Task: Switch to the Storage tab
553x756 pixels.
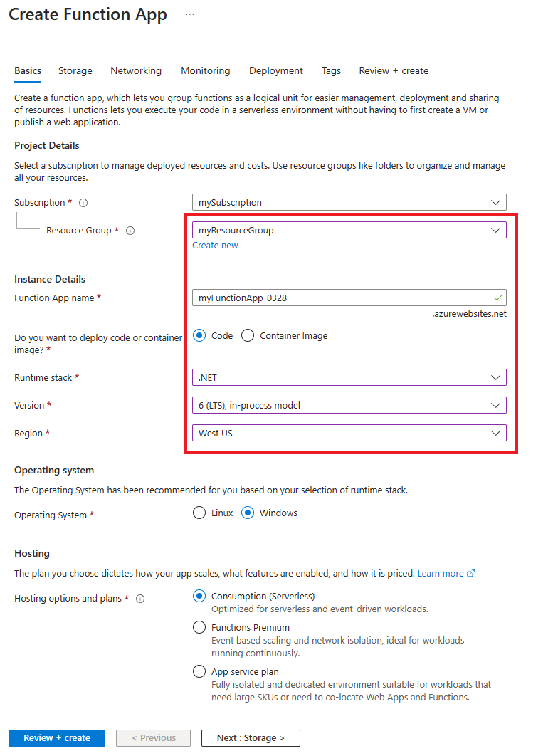Action: tap(75, 70)
